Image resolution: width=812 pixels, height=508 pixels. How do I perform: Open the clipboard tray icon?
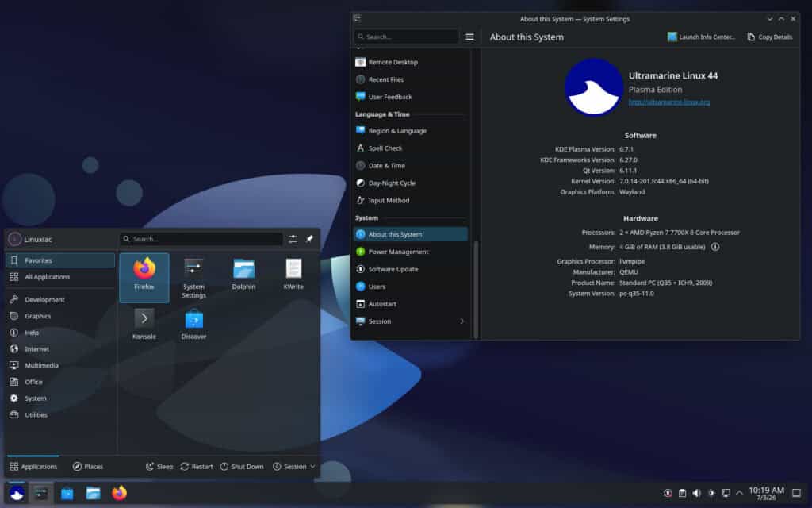pyautogui.click(x=682, y=493)
